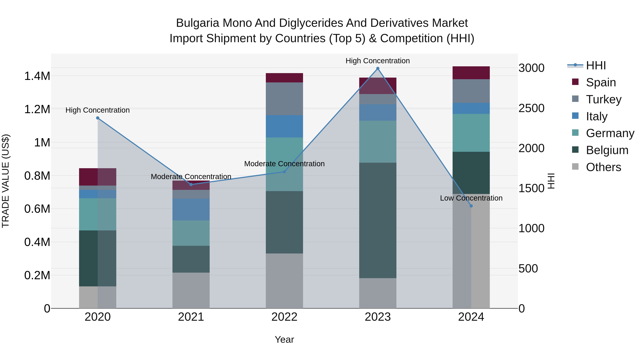Toggle Others series in the legend
The width and height of the screenshot is (644, 362).
pyautogui.click(x=596, y=167)
